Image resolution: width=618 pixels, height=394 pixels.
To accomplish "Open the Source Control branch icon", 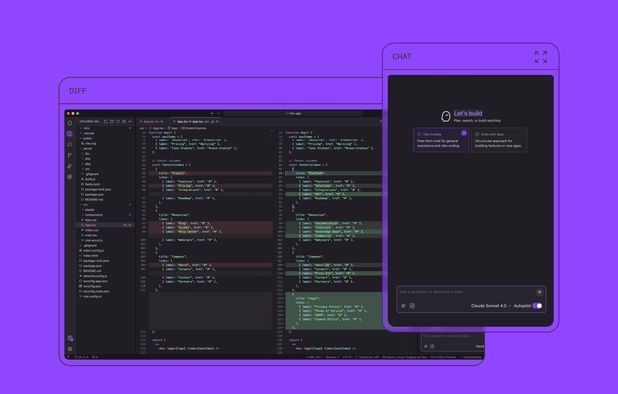I will (69, 155).
